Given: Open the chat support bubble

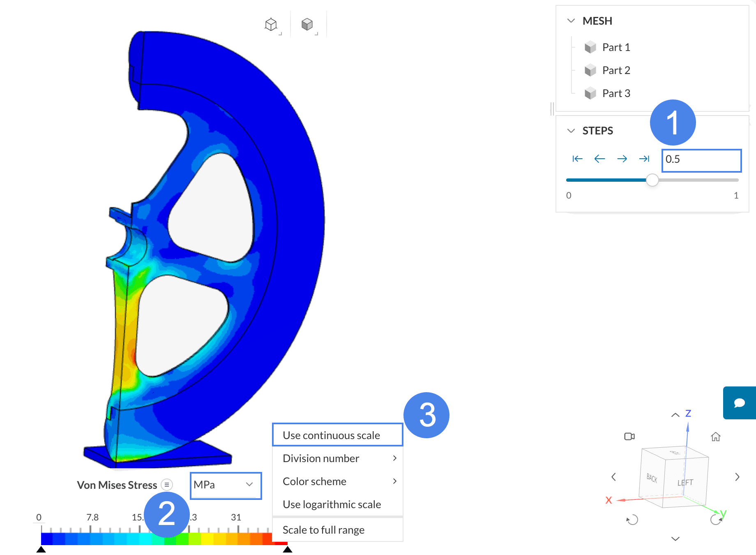Looking at the screenshot, I should pos(739,403).
